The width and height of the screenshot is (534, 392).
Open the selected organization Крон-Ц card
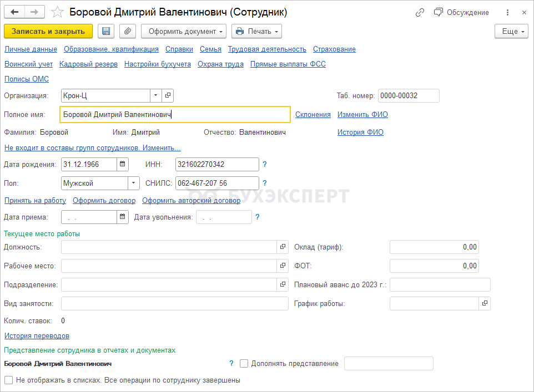tap(168, 95)
